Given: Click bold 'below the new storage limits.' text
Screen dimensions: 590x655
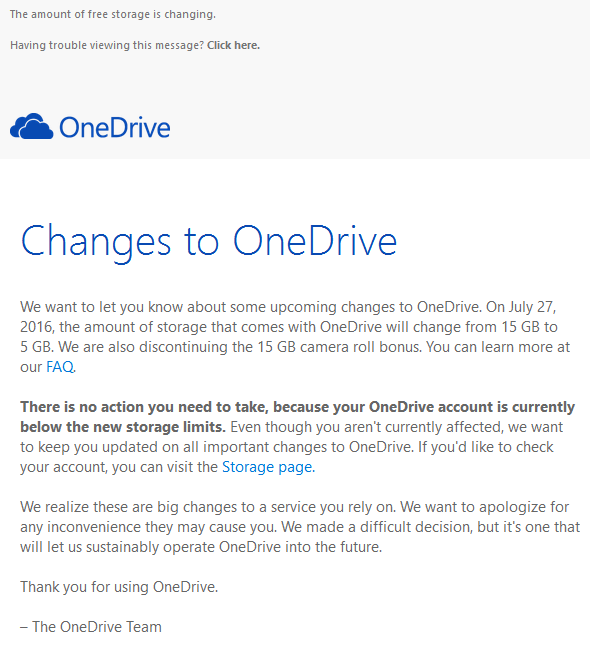Looking at the screenshot, I should (x=123, y=427).
